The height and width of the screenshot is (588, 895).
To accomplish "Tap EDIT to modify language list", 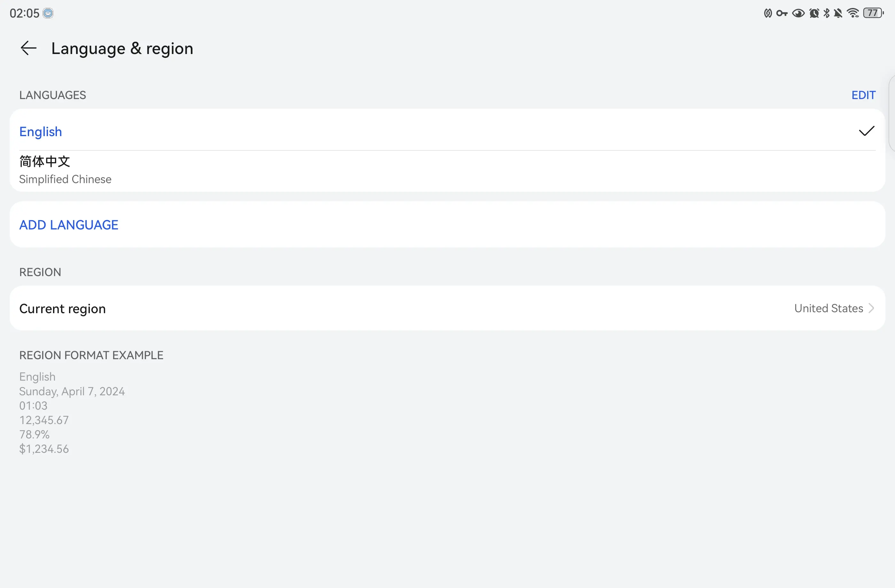I will tap(863, 95).
